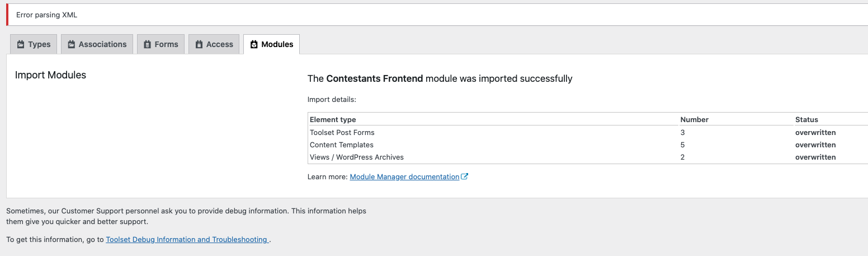This screenshot has width=868, height=256.
Task: Click the Number column header
Action: pos(694,119)
